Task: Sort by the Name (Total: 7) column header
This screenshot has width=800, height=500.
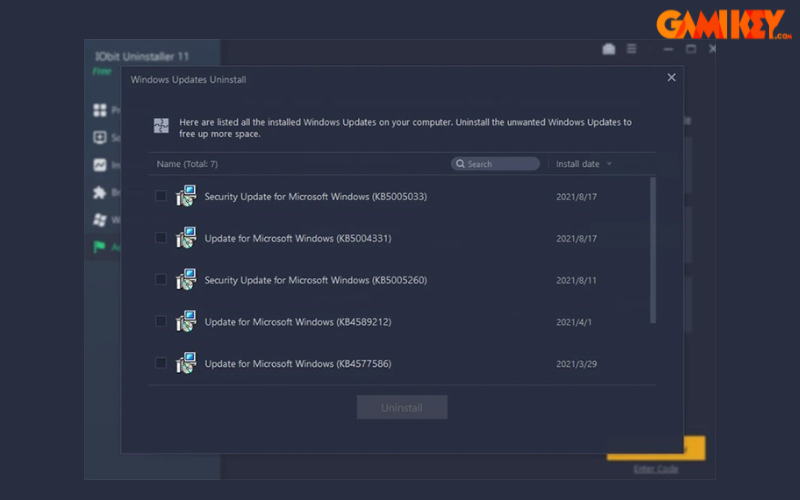Action: [x=187, y=164]
